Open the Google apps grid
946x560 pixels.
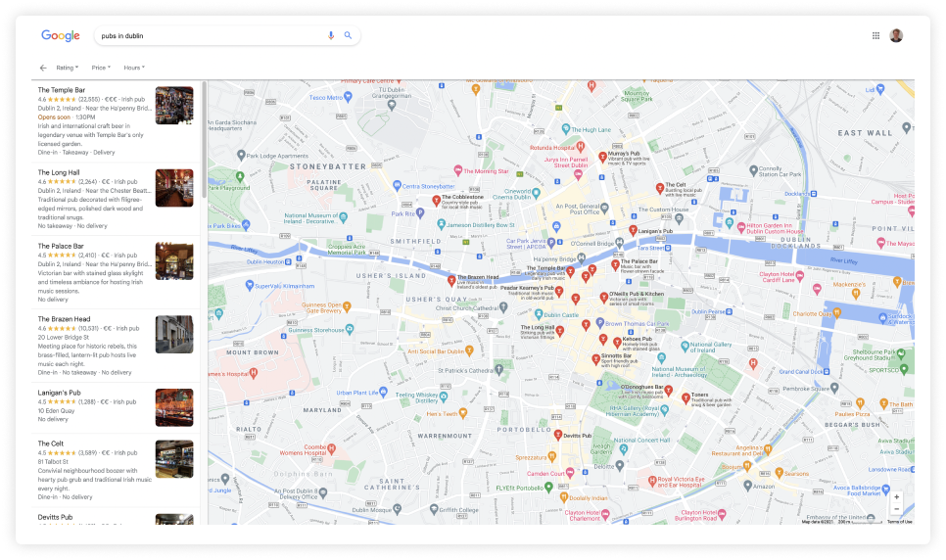click(x=876, y=35)
